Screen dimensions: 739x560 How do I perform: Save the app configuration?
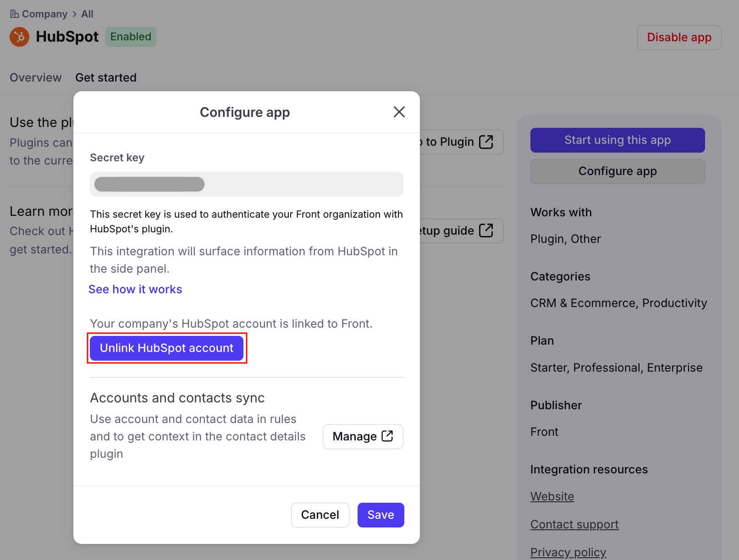pyautogui.click(x=381, y=515)
